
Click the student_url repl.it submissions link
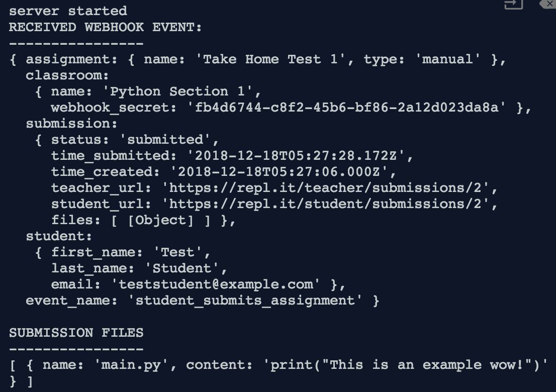point(326,204)
